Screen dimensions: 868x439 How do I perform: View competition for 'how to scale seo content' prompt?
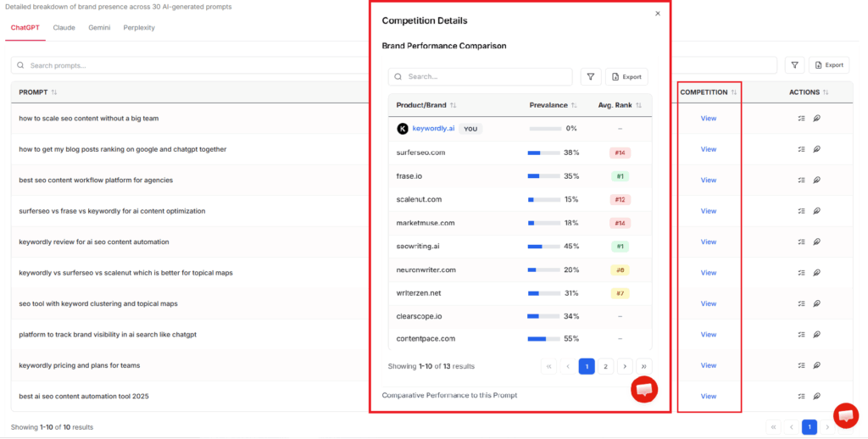[709, 119]
